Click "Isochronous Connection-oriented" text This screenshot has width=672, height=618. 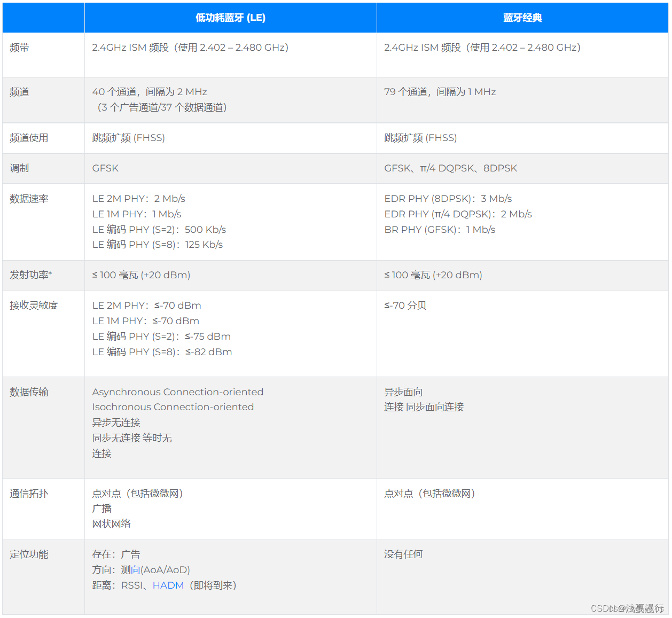[173, 407]
